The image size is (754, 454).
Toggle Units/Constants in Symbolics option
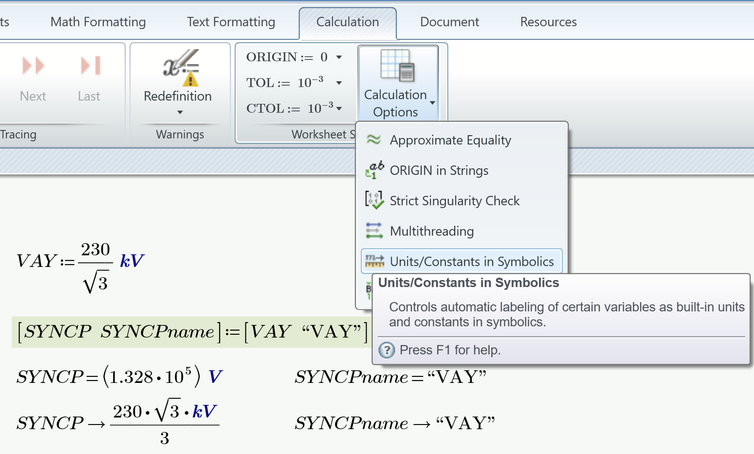(461, 261)
